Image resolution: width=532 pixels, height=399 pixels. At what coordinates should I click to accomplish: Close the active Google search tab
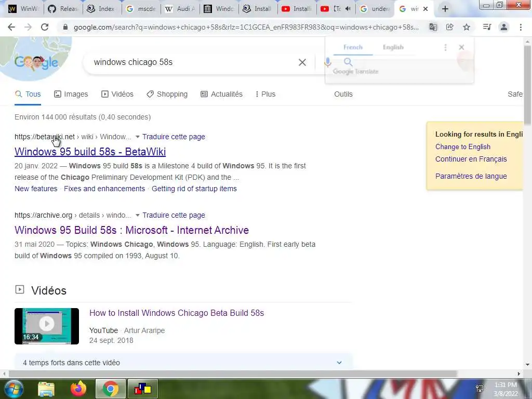coord(425,9)
